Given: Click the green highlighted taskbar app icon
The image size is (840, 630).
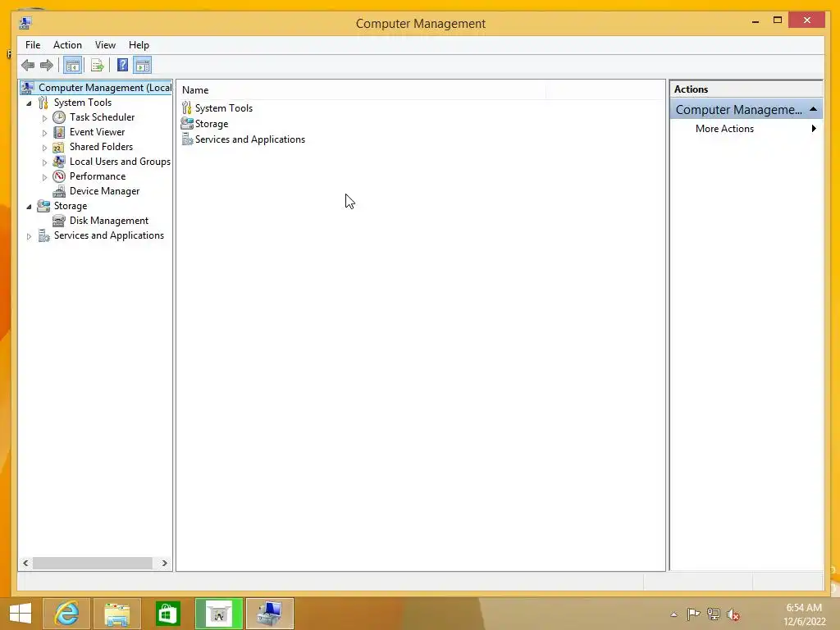Looking at the screenshot, I should coord(218,614).
